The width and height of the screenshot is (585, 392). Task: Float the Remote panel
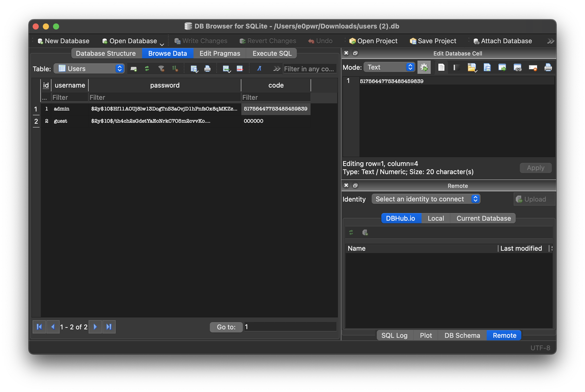[x=355, y=185]
